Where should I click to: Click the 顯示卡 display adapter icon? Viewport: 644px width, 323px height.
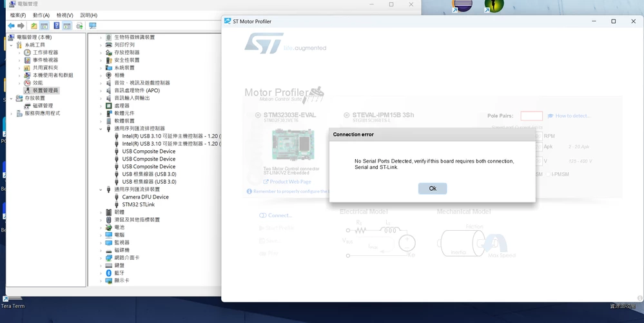pos(109,280)
